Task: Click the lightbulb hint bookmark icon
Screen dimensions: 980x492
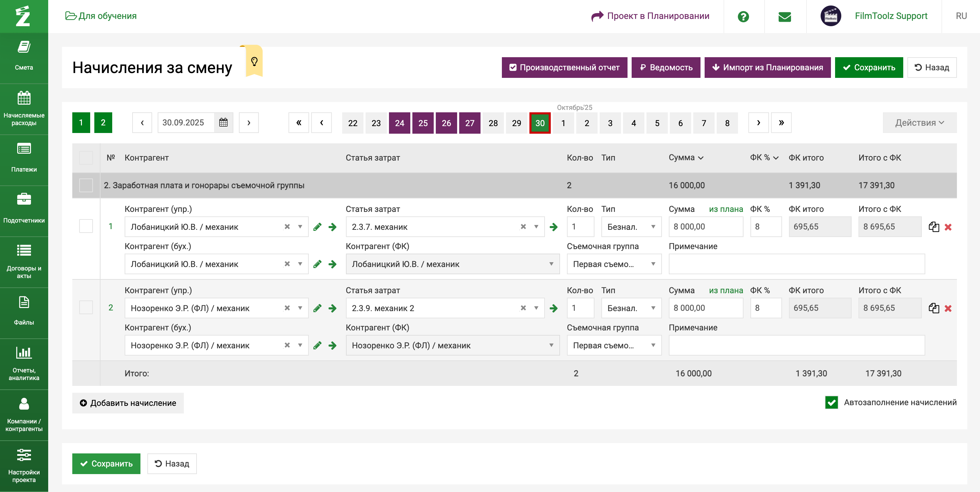Action: coord(254,61)
